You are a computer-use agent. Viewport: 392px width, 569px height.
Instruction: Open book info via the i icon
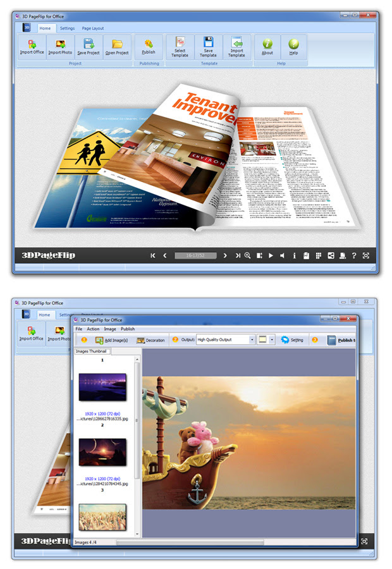295,256
